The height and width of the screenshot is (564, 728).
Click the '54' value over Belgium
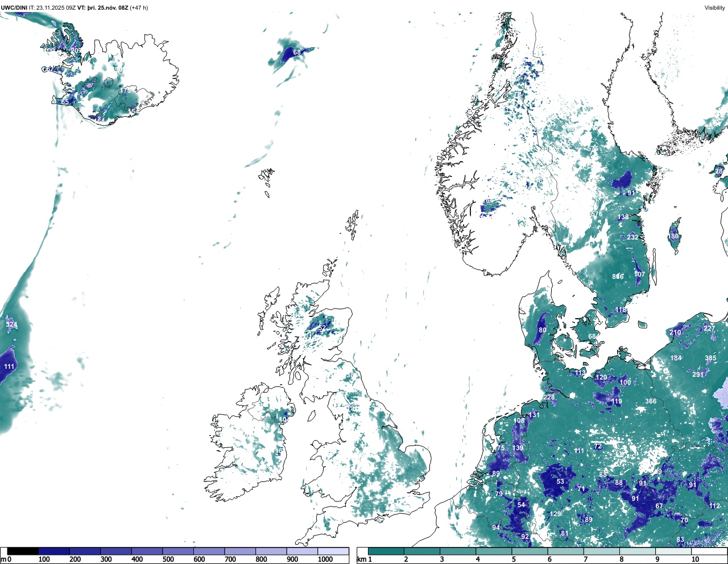point(521,505)
